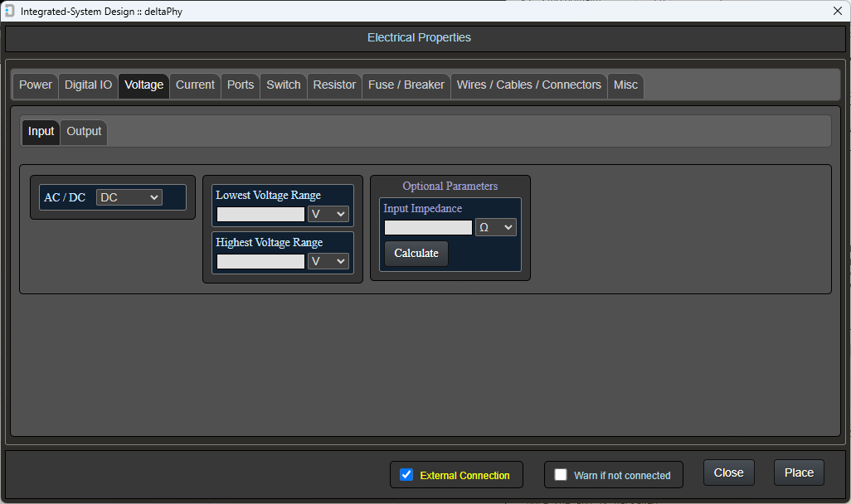Screen dimensions: 851x504
Task: Toggle the External Connection checkbox
Action: pos(406,475)
